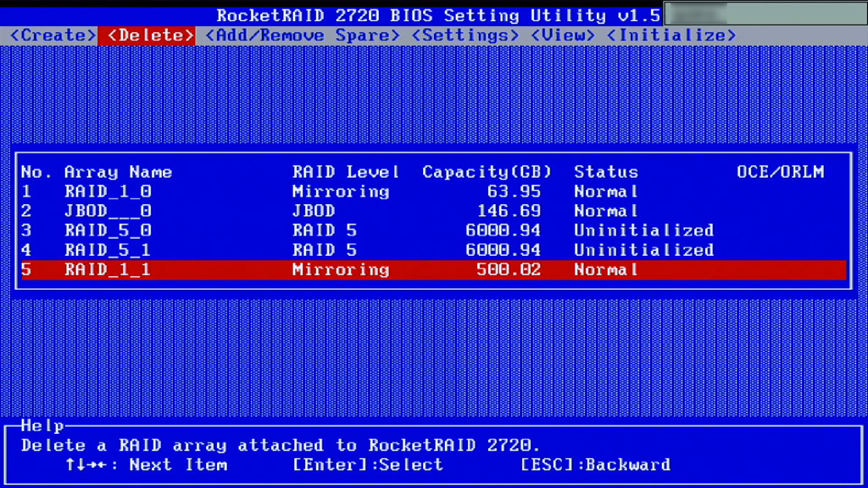Click capacity value 500.02

click(x=509, y=269)
